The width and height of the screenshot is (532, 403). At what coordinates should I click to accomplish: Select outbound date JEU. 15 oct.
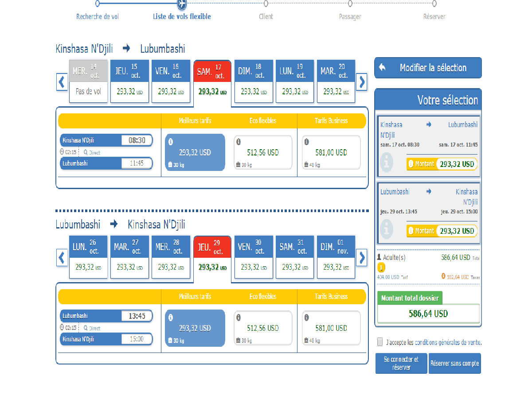(129, 81)
